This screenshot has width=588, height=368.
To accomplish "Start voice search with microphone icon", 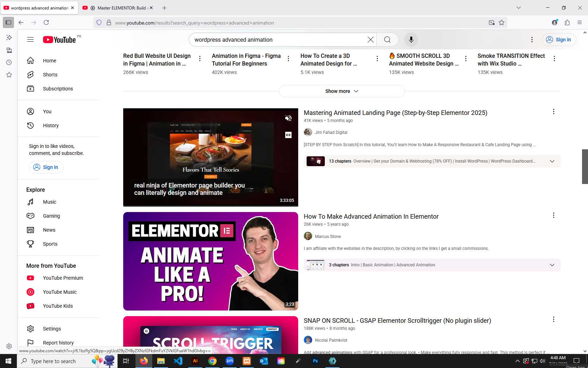I will click(x=411, y=40).
